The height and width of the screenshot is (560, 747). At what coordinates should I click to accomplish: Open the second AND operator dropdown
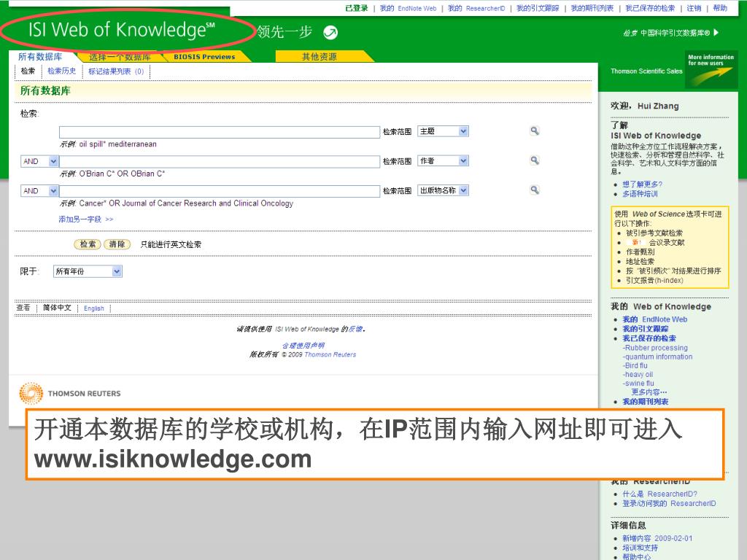pyautogui.click(x=39, y=191)
